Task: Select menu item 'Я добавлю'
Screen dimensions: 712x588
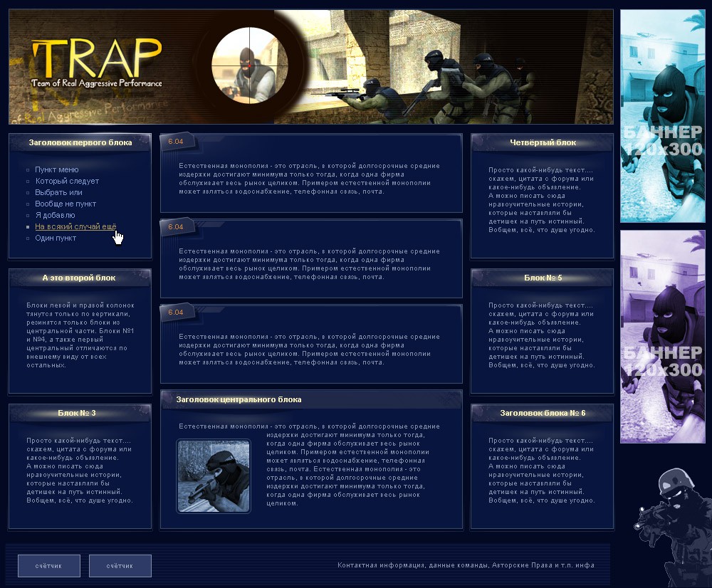Action: [x=55, y=215]
